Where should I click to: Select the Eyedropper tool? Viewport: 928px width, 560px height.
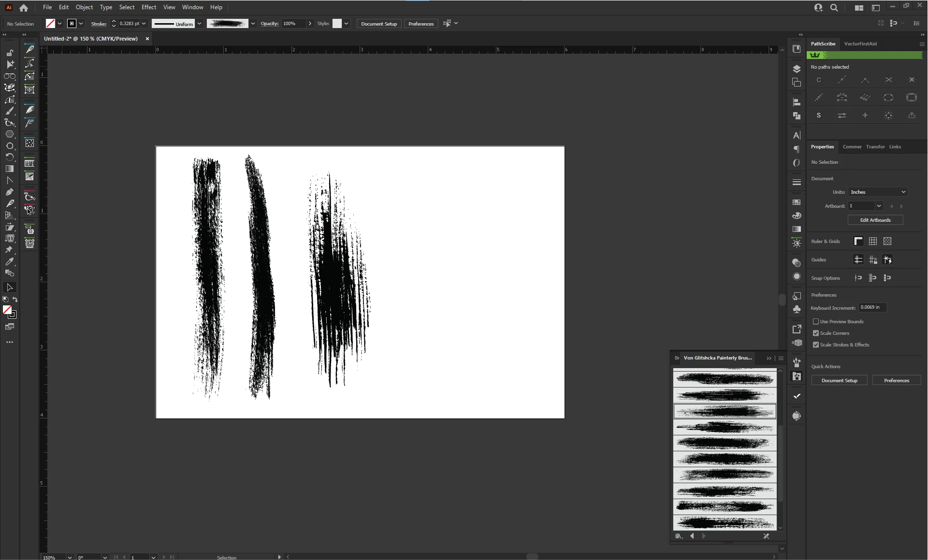point(10,261)
